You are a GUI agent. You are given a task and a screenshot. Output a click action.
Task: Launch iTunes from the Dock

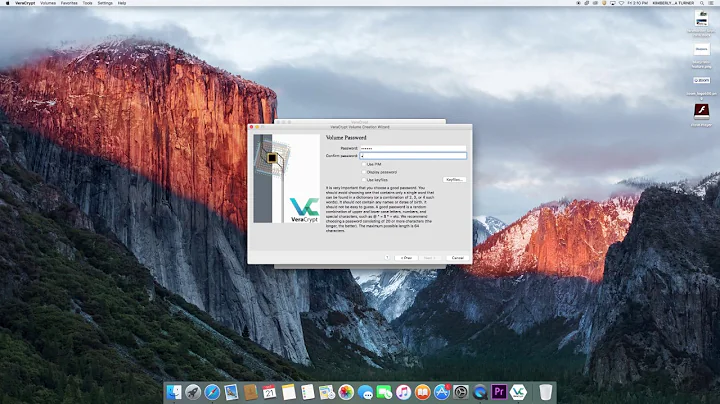[x=402, y=392]
